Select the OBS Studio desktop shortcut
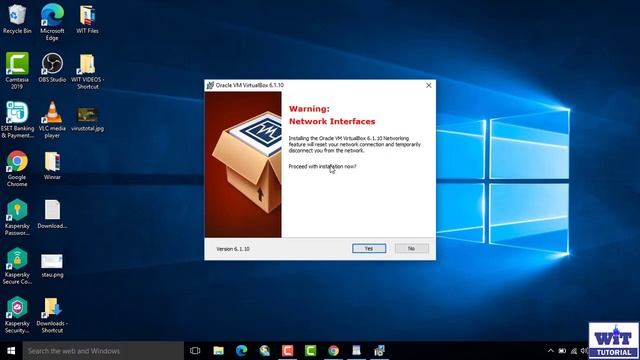 [52, 68]
